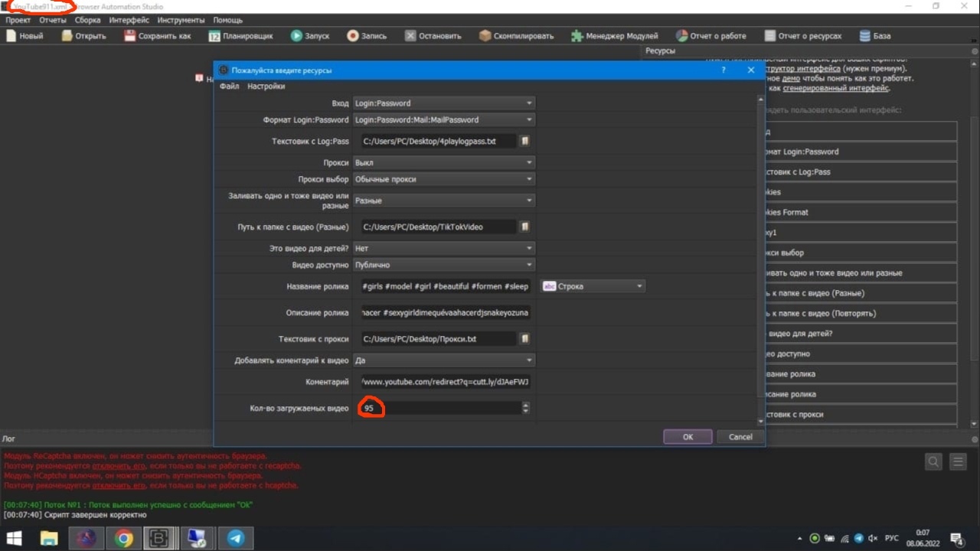Click the Запуск (Run) toolbar icon

296,36
